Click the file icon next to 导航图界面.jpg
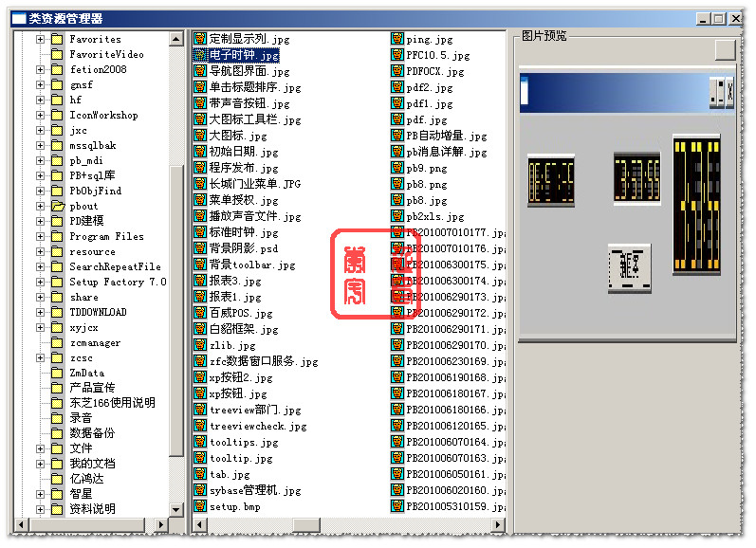 [200, 71]
